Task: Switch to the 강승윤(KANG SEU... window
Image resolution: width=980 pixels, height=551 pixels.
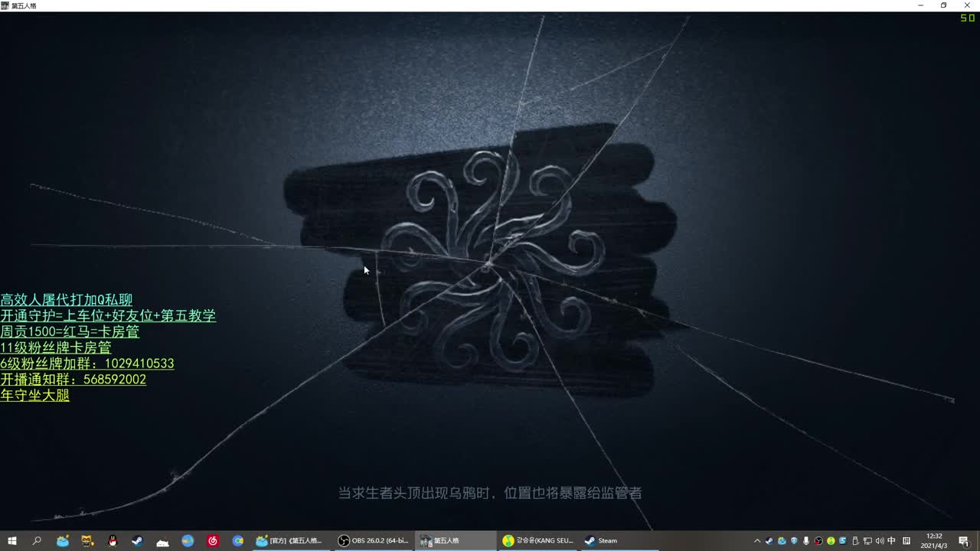Action: click(540, 541)
